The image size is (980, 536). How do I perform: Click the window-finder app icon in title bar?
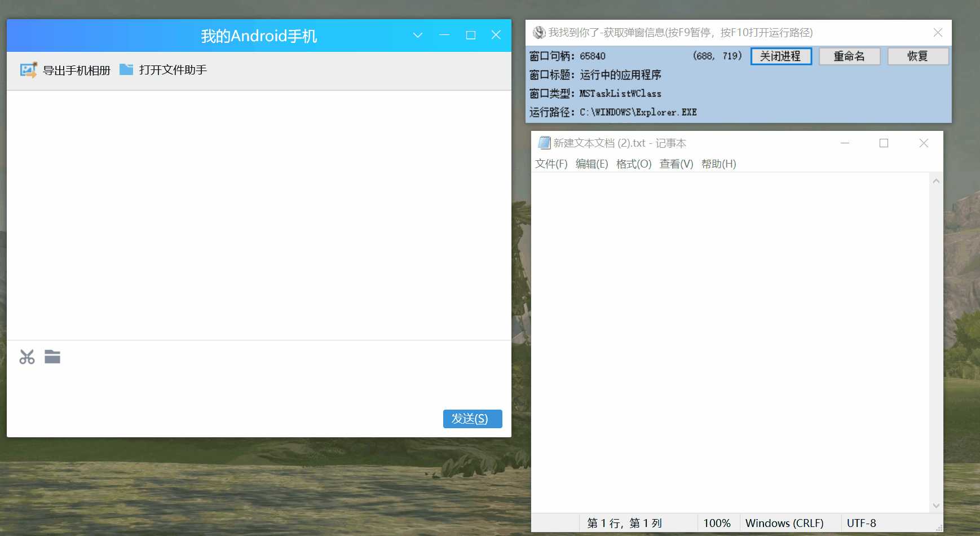point(539,33)
